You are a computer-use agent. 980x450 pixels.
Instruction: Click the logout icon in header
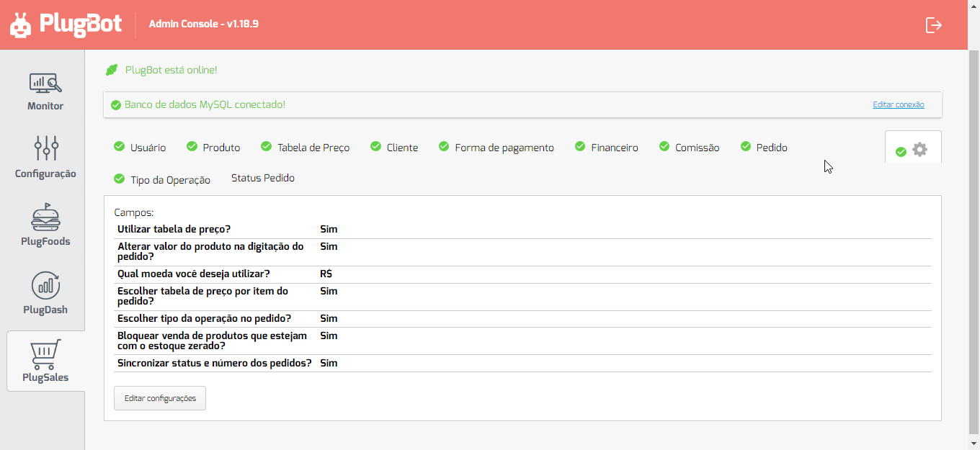click(x=933, y=25)
